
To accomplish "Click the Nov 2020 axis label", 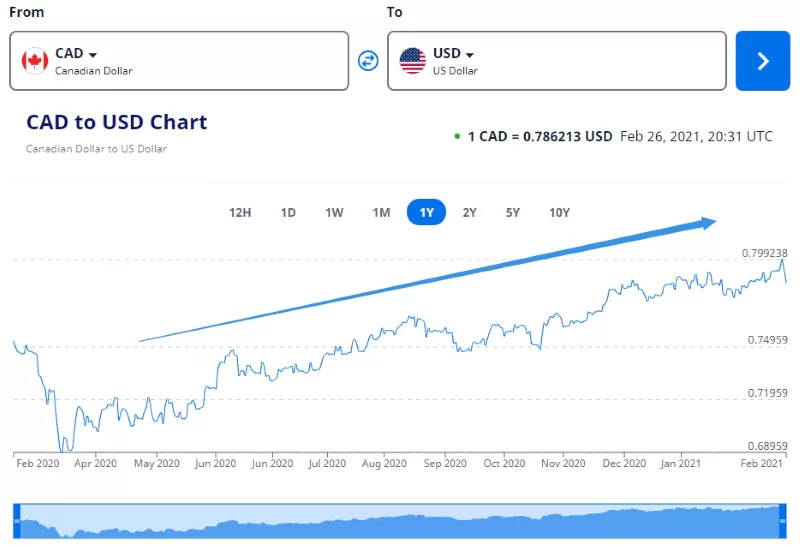I will pos(563,463).
